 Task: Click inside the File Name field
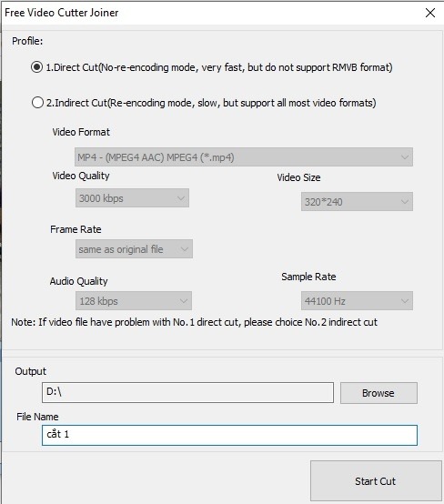229,435
